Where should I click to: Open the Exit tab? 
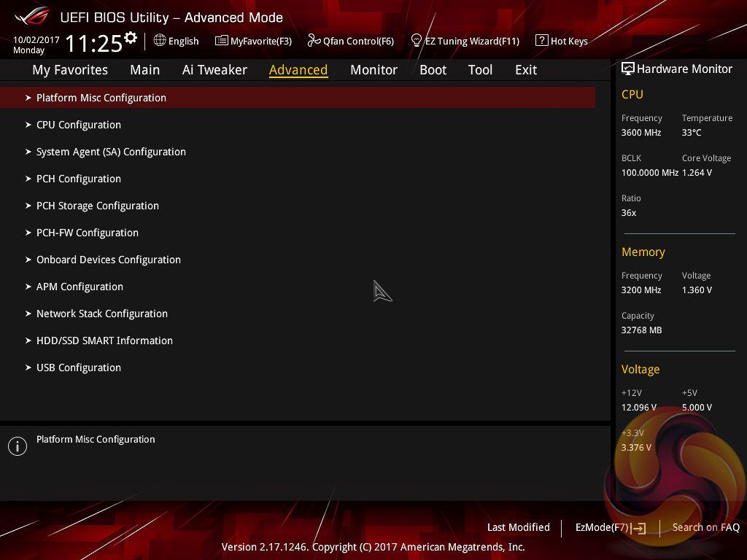526,70
